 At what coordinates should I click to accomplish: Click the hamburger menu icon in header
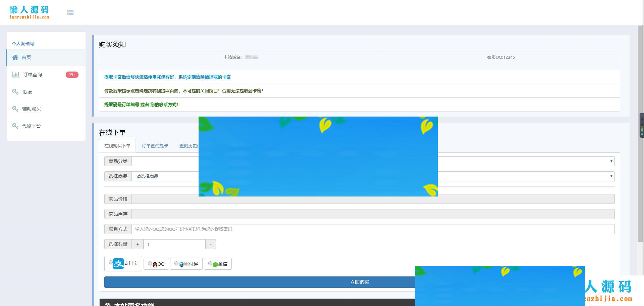pos(70,13)
